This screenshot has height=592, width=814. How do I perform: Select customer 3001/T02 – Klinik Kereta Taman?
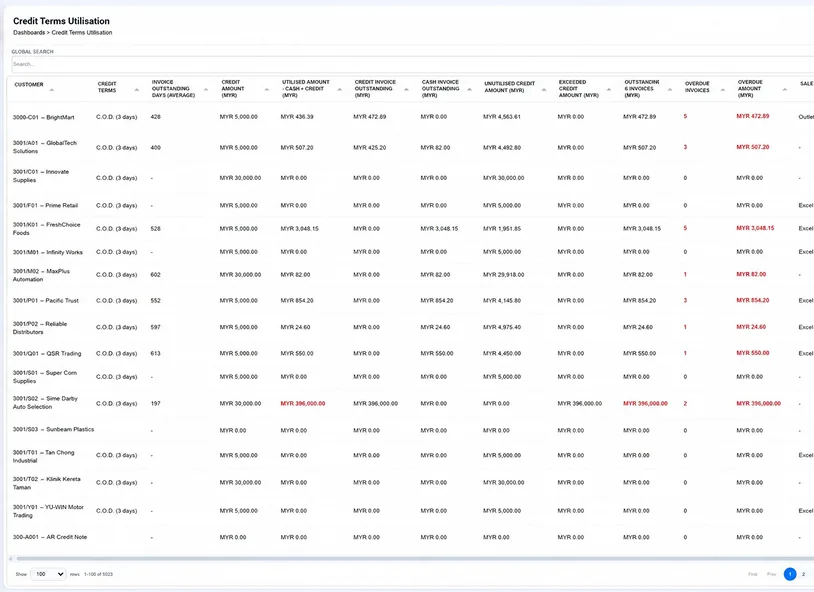[x=47, y=483]
